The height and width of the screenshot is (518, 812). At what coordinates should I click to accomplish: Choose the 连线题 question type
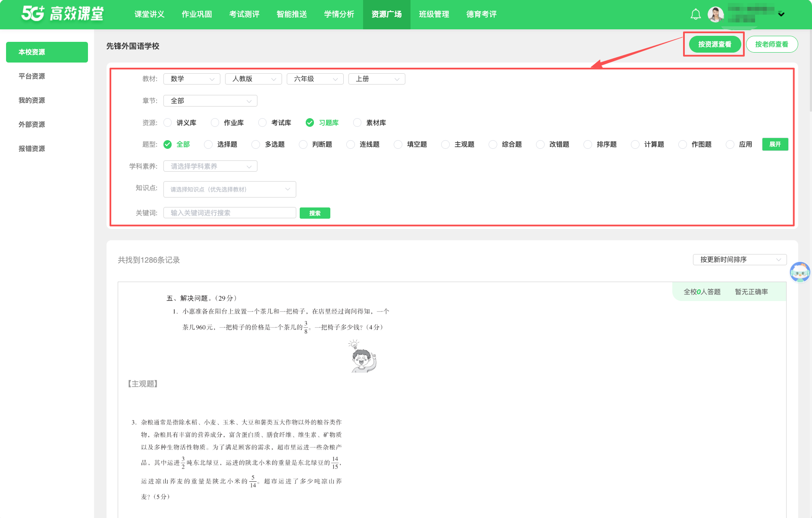tap(363, 144)
